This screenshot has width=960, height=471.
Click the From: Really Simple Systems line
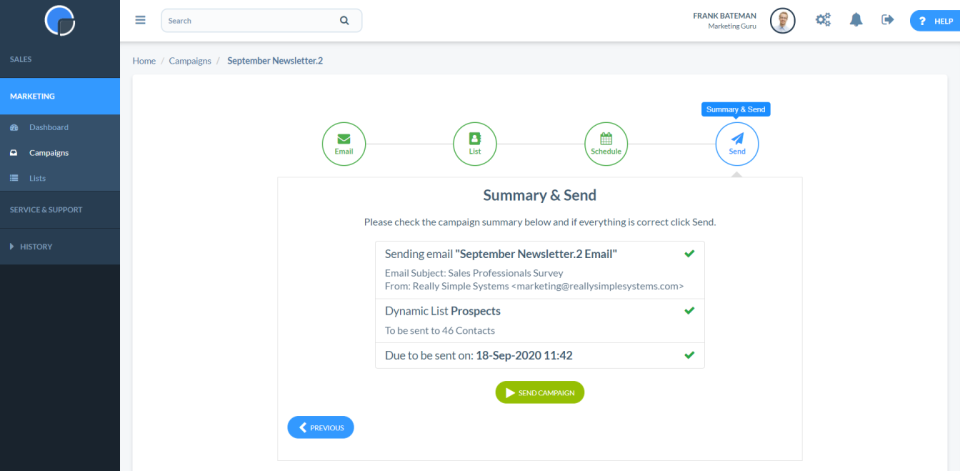click(534, 285)
